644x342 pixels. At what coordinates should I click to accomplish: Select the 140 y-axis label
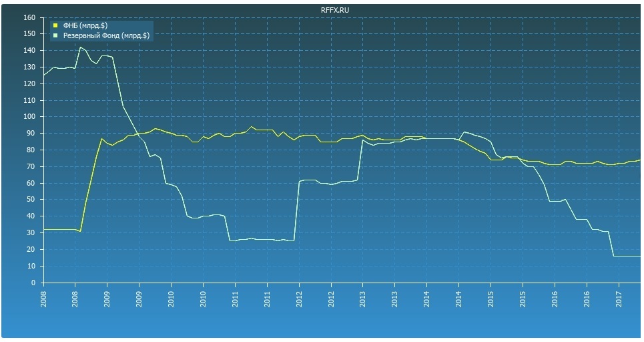[29, 51]
